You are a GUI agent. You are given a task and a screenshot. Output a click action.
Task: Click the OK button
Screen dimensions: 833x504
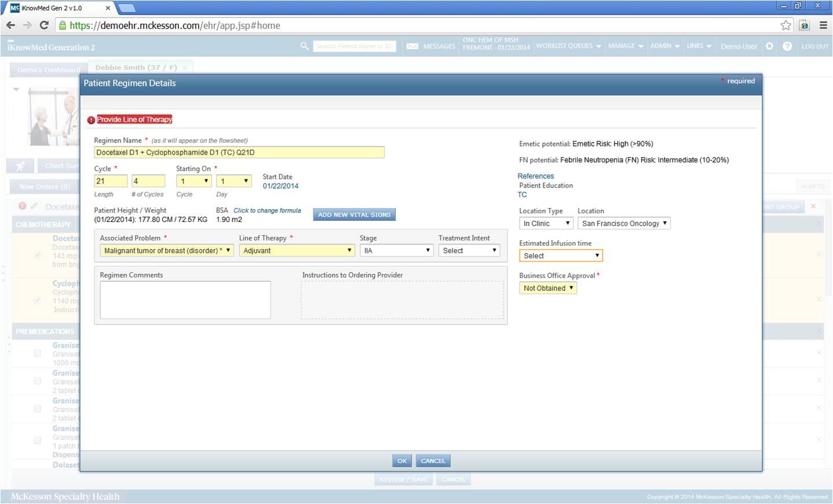click(402, 461)
